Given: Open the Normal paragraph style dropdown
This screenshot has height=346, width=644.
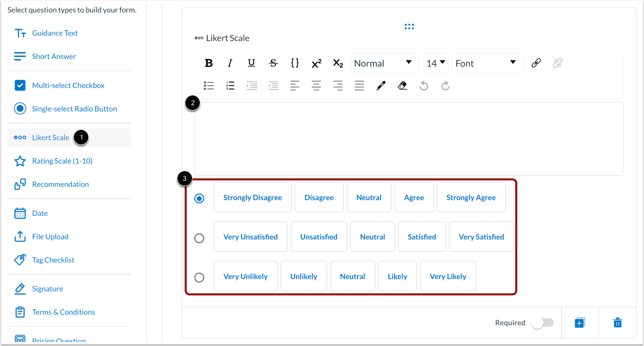Looking at the screenshot, I should (385, 63).
